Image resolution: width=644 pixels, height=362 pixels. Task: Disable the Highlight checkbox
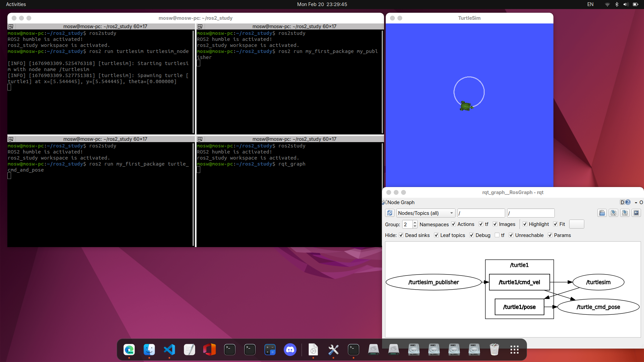point(525,224)
